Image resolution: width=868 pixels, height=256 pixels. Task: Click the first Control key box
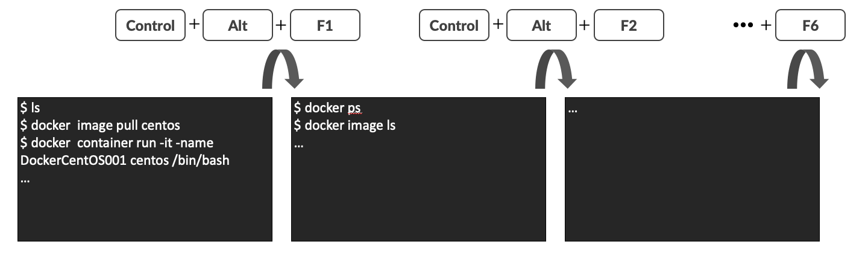[x=150, y=25]
